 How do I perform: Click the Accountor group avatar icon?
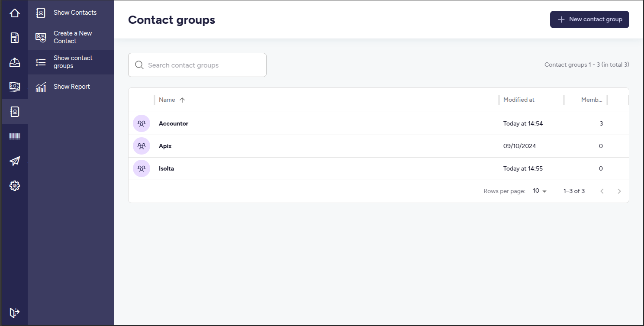coord(142,123)
